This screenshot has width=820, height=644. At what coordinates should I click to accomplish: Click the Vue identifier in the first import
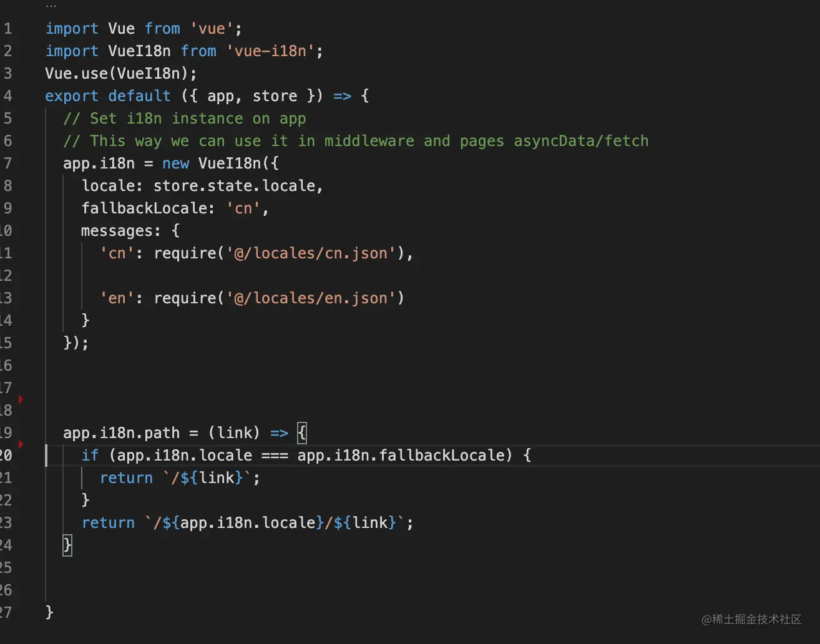pyautogui.click(x=121, y=29)
